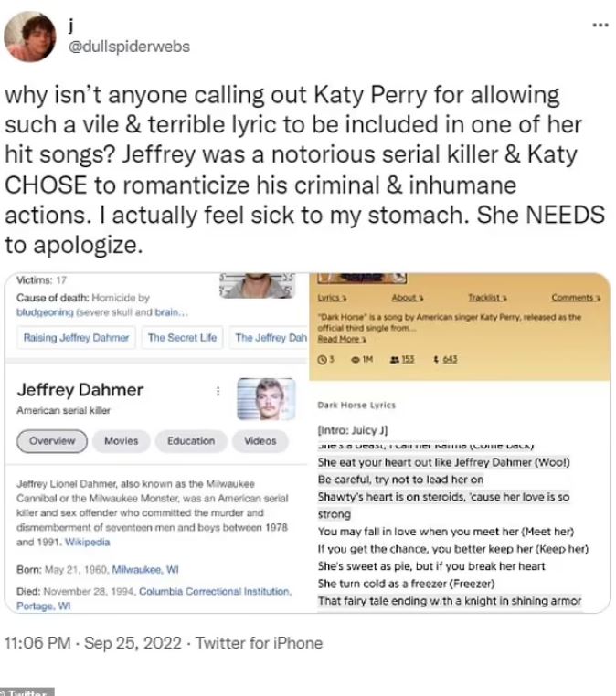Open the tweet's more options ellipsis
This screenshot has height=696, width=616.
click(600, 25)
